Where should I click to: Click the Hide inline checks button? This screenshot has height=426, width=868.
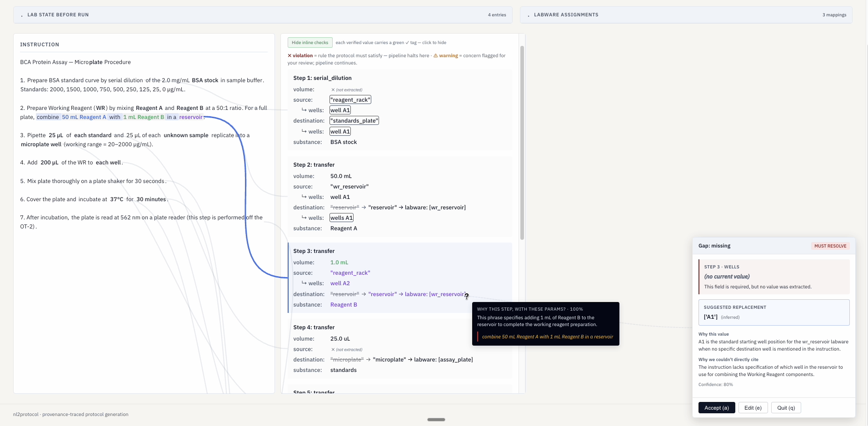(x=310, y=42)
